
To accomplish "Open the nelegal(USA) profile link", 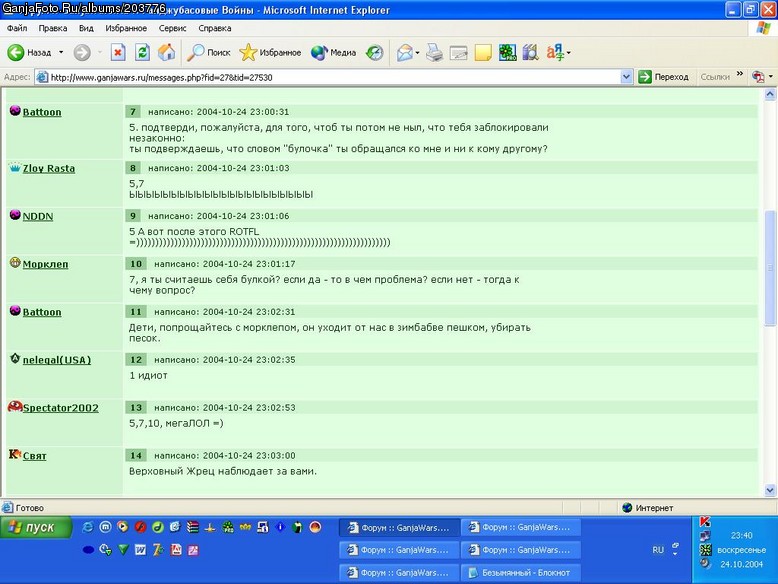I will click(57, 360).
